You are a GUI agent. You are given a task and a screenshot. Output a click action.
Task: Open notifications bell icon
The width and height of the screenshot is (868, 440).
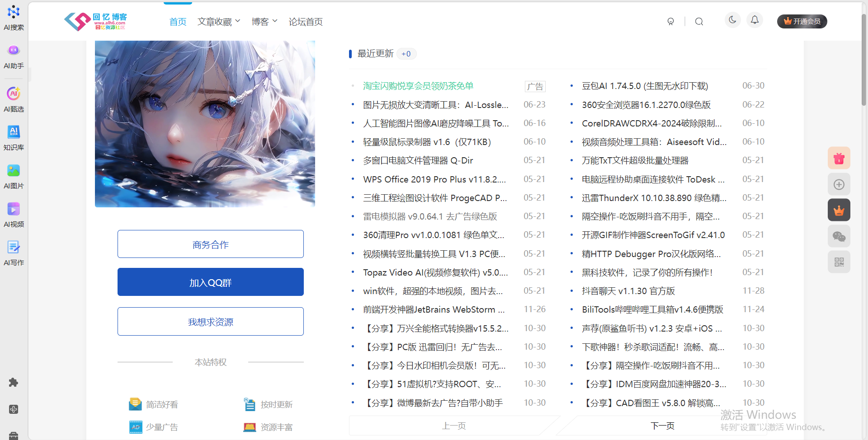755,20
